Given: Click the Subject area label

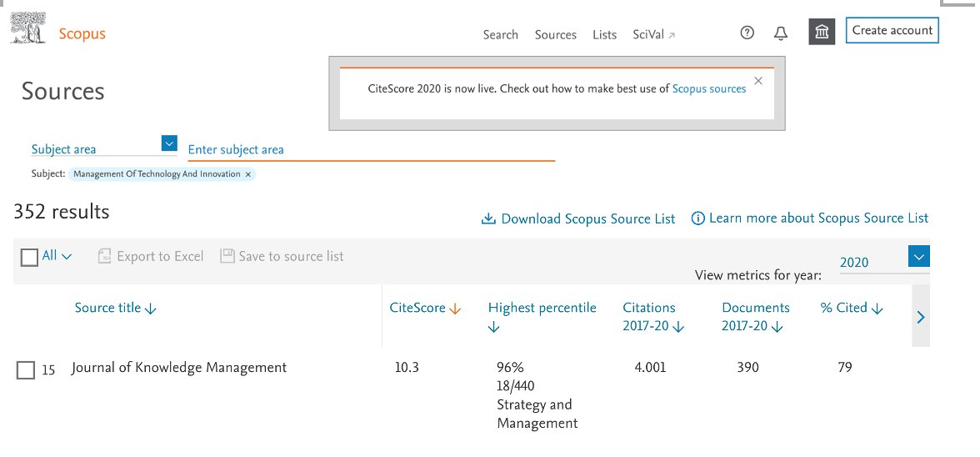Looking at the screenshot, I should (x=63, y=149).
